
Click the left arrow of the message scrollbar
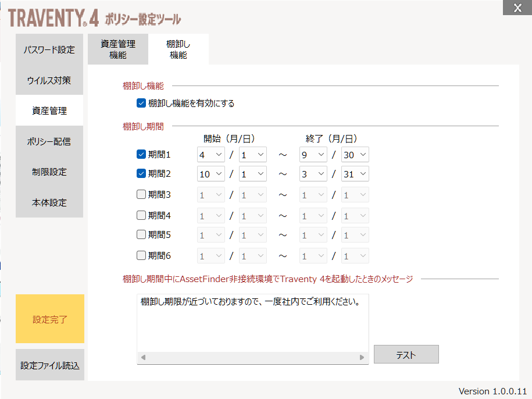coord(144,357)
